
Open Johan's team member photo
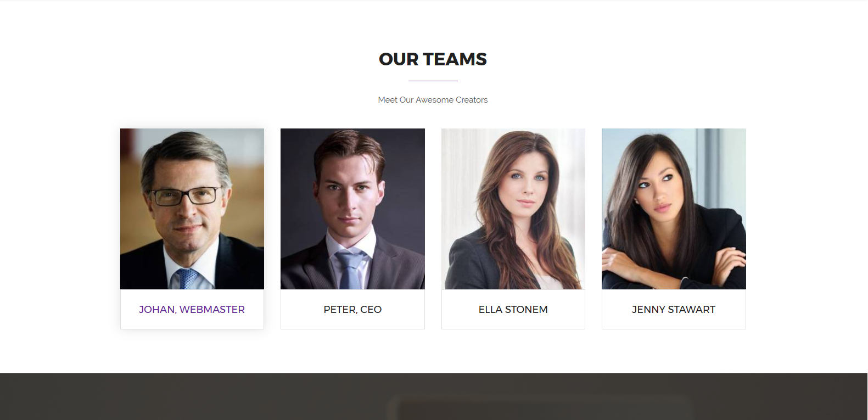(x=192, y=209)
